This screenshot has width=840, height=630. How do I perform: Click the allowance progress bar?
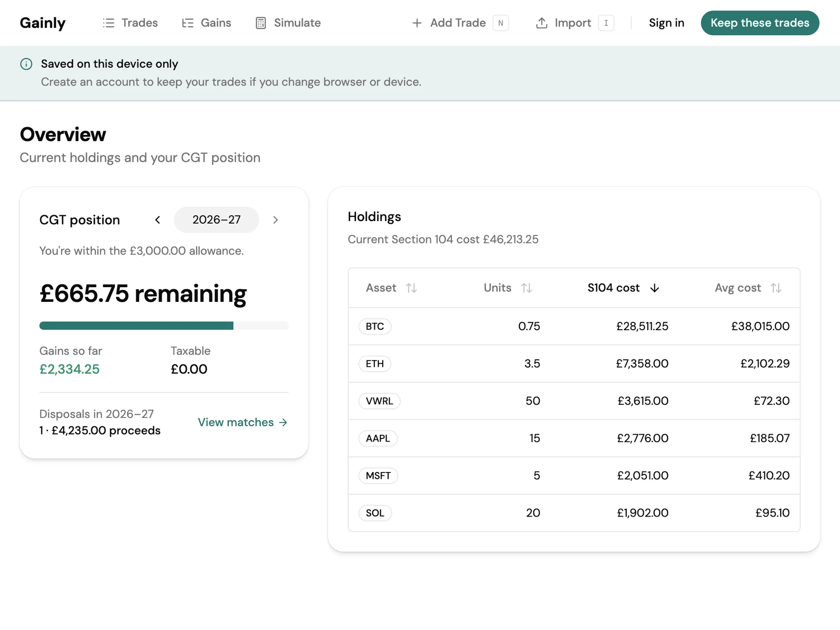pos(164,325)
